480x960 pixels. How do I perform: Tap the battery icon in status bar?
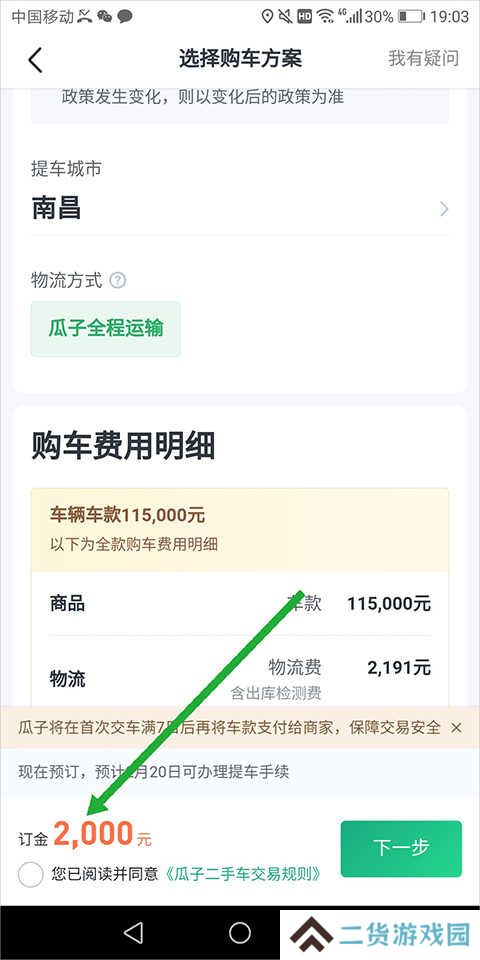tap(411, 17)
